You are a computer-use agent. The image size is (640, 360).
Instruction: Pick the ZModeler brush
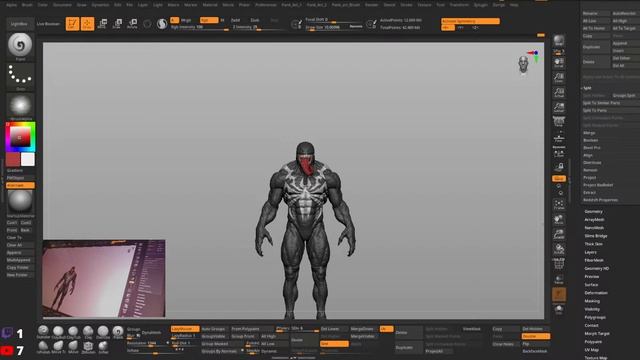88,347
